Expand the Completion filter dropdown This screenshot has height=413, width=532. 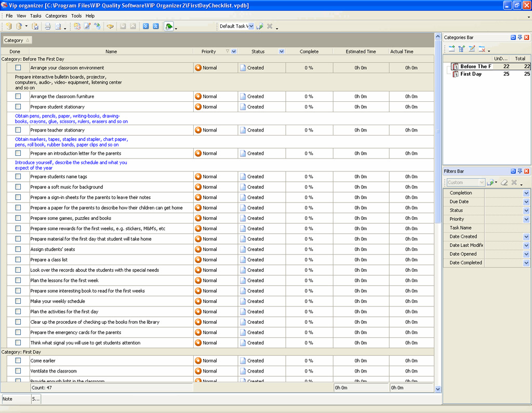[x=526, y=193]
